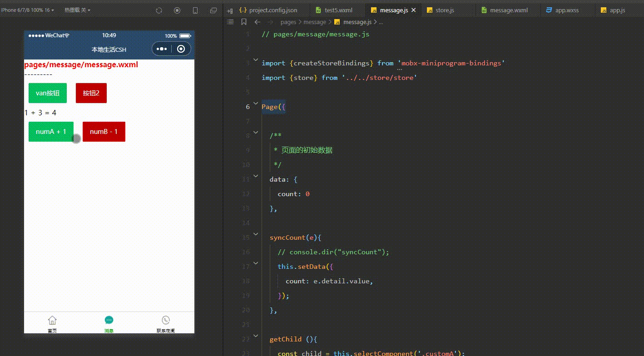Click the device preview icon near the top
The image size is (644, 356).
click(195, 10)
